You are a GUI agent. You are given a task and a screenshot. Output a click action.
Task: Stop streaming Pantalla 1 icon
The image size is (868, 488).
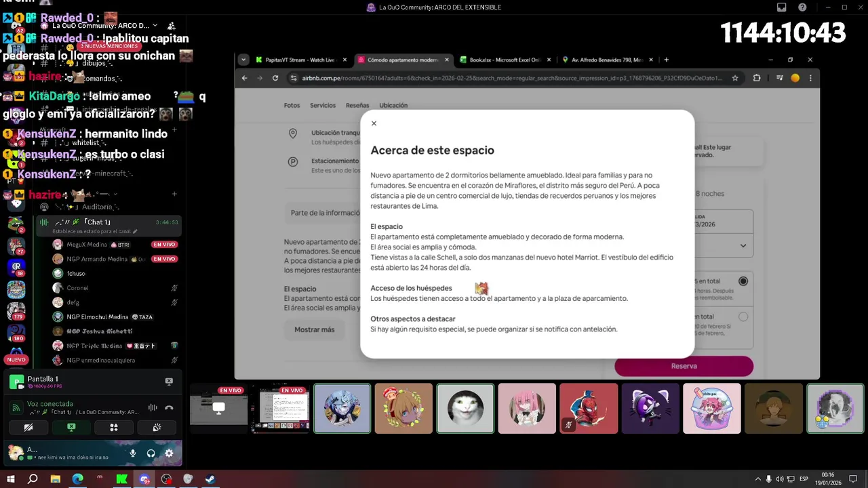pyautogui.click(x=169, y=382)
